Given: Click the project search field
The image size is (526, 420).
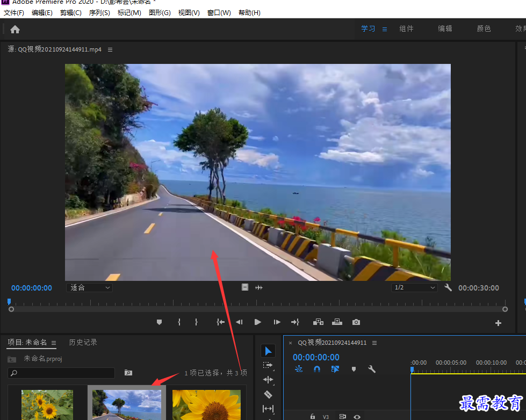Looking at the screenshot, I should click(61, 373).
